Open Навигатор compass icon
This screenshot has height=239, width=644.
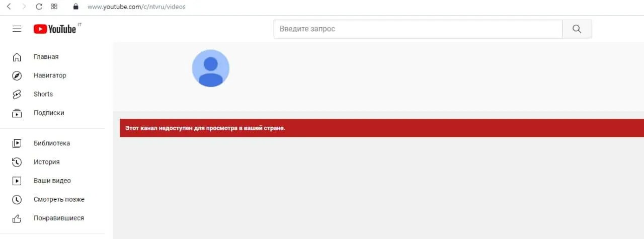tap(17, 75)
